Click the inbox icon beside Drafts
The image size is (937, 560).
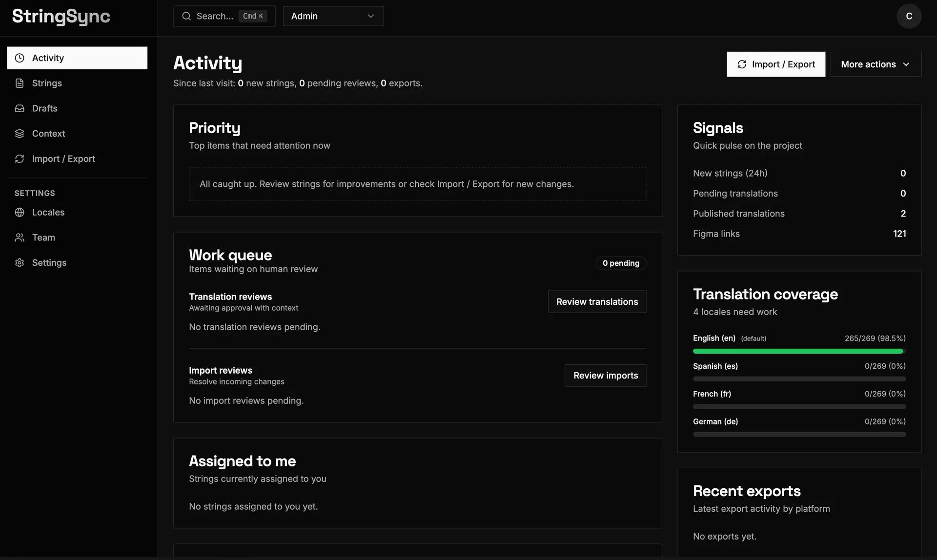(x=20, y=108)
